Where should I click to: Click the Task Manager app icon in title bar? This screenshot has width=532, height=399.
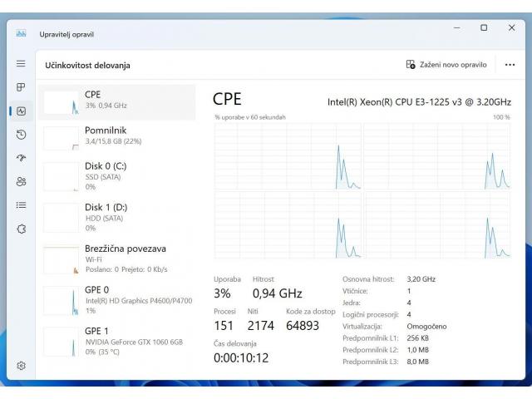tap(21, 33)
